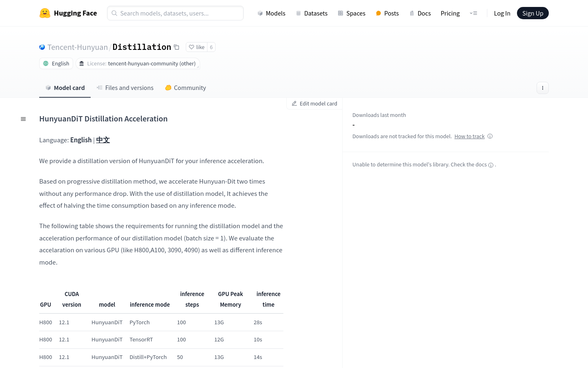Click info icon next to How to track
Viewport: 588px width, 368px height.
[x=490, y=136]
